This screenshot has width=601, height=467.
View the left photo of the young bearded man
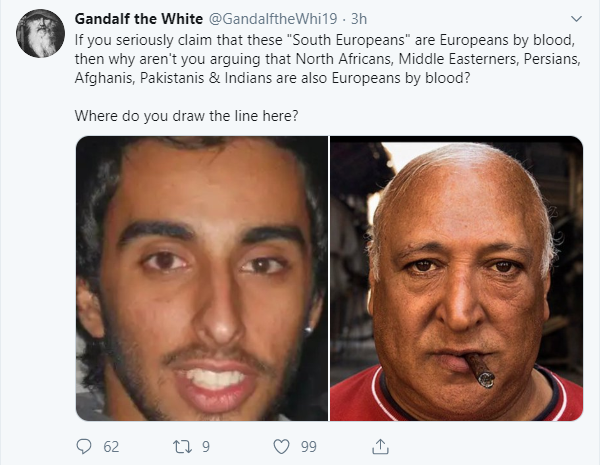(202, 278)
